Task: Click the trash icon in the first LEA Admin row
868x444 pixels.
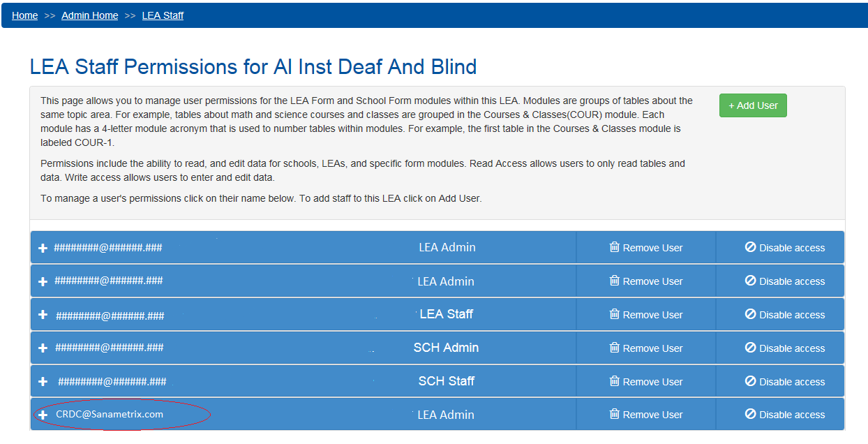Action: 614,247
